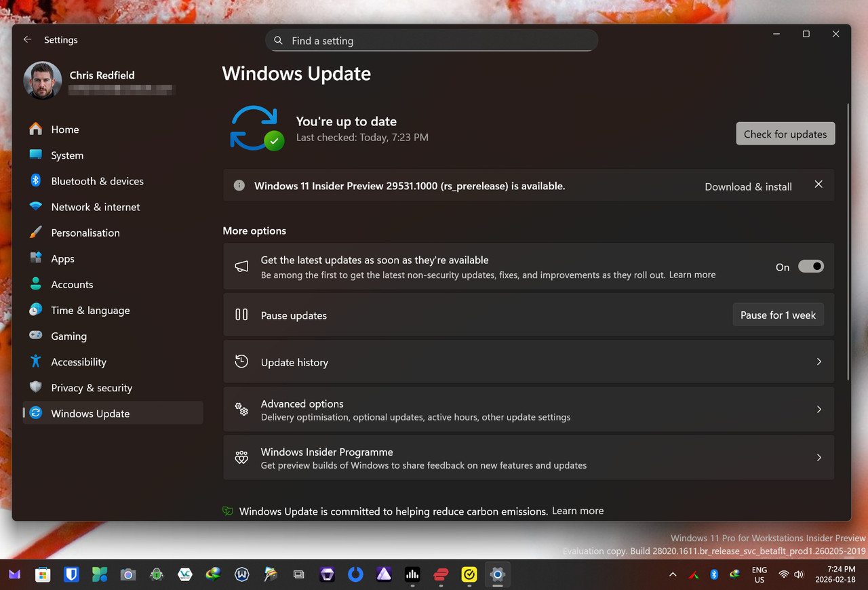Open the purple triangle app on taskbar

pyautogui.click(x=384, y=574)
